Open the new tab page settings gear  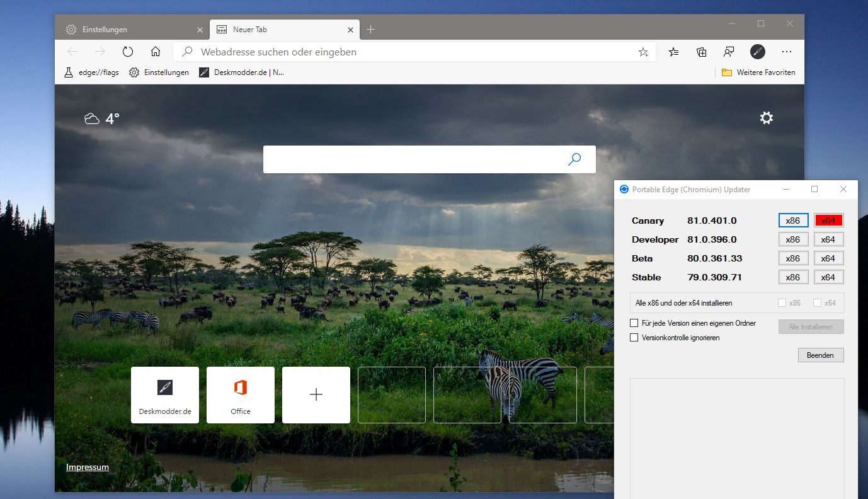pos(766,118)
